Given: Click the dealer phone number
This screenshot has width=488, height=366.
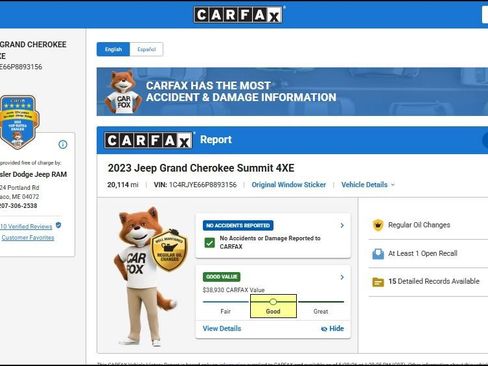Looking at the screenshot, I should [18, 206].
